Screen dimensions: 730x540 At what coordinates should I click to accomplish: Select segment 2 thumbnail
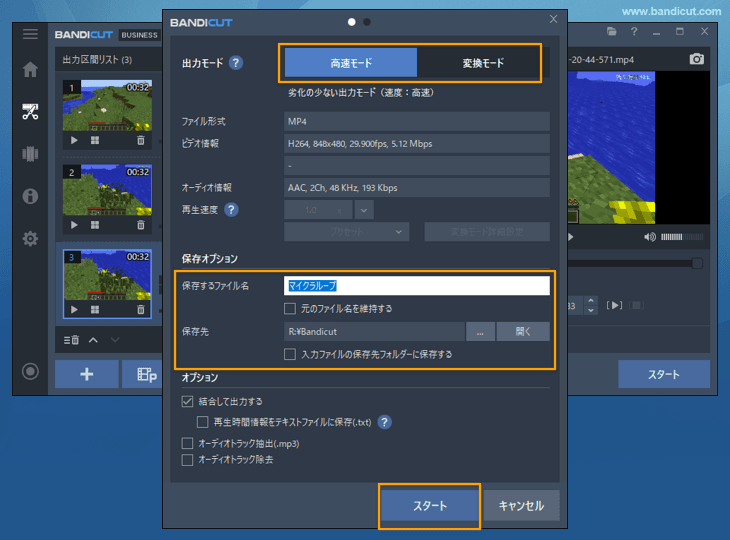[107, 190]
